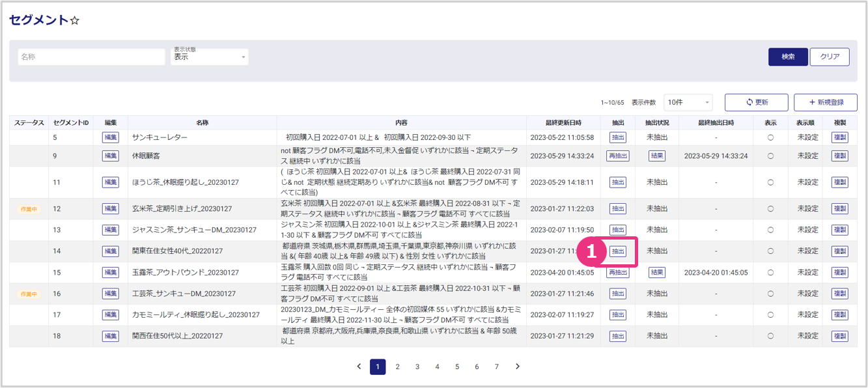Click 再抽出 for 休眠顧客 row

coord(617,156)
